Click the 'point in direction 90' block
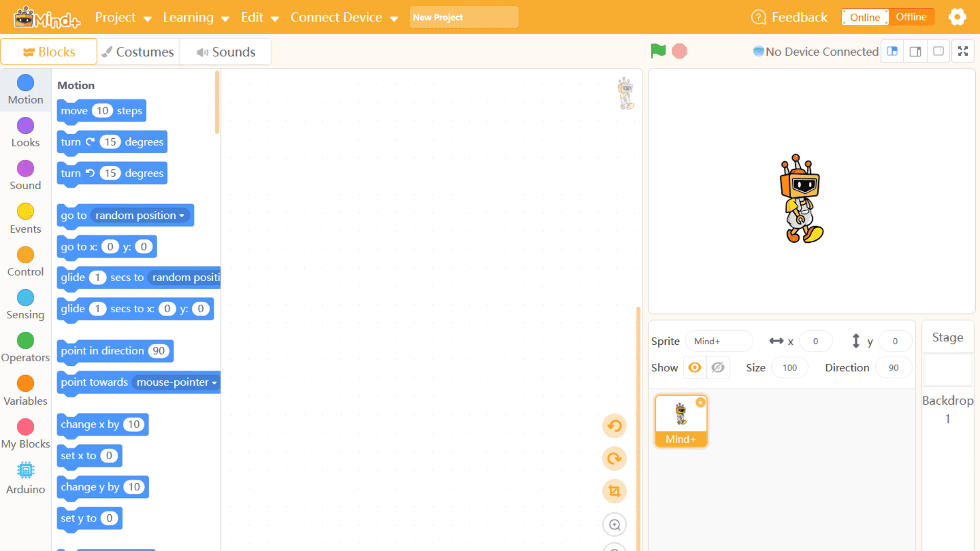 point(115,352)
